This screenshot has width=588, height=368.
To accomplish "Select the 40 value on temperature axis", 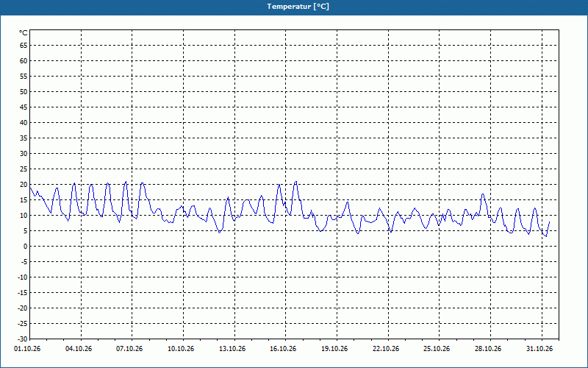I will click(24, 122).
